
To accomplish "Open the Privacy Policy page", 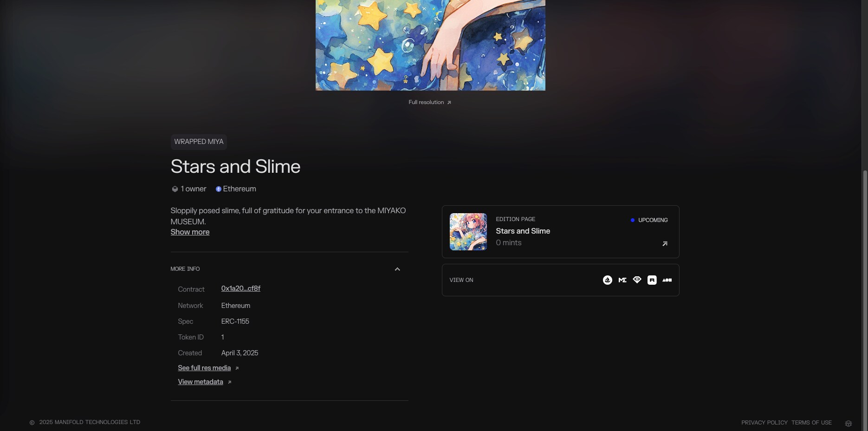I will click(764, 423).
